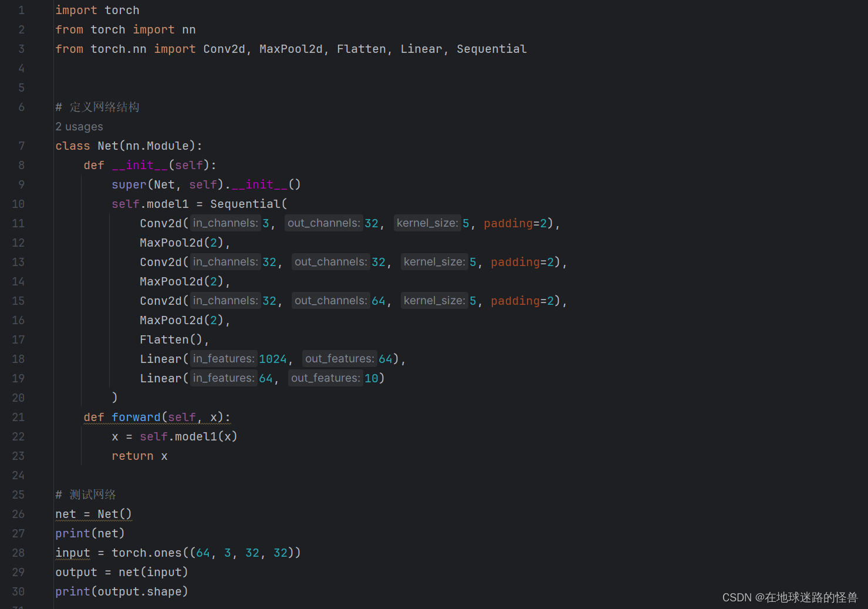Click 'return x' on line 23
Viewport: 868px width, 609px height.
click(x=140, y=456)
